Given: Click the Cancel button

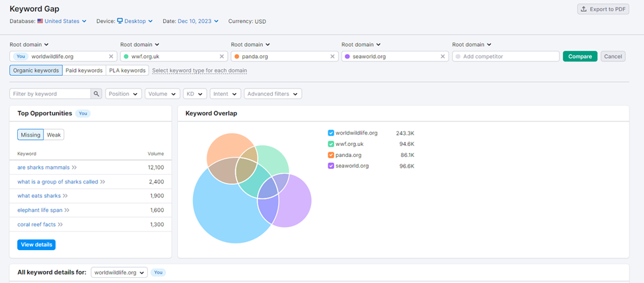Looking at the screenshot, I should click(613, 57).
